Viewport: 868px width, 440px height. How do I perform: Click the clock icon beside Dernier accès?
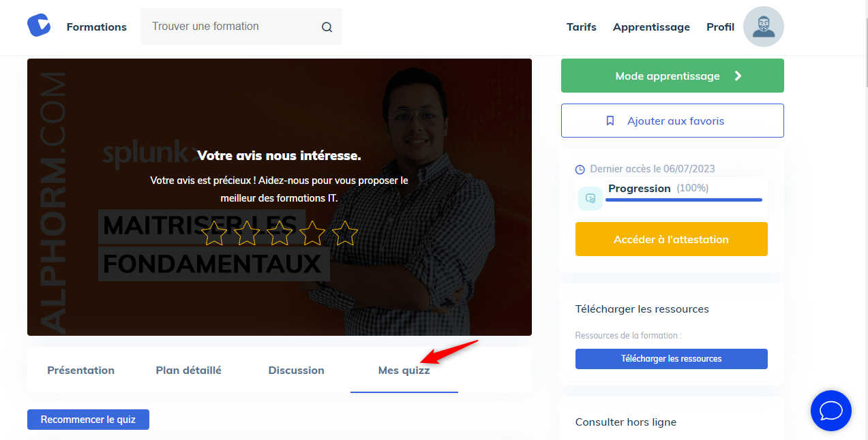[580, 170]
